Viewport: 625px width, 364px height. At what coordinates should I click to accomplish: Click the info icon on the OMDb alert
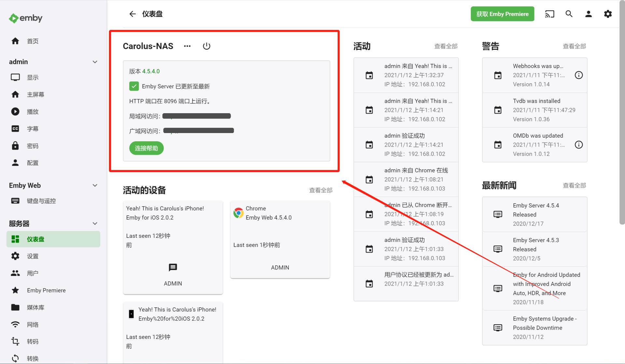[579, 144]
